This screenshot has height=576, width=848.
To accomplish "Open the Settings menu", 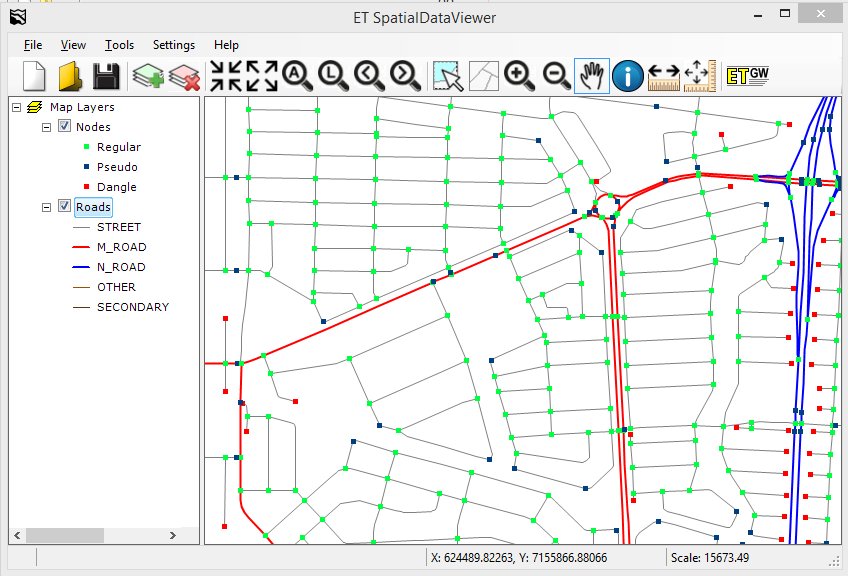I will (x=173, y=45).
